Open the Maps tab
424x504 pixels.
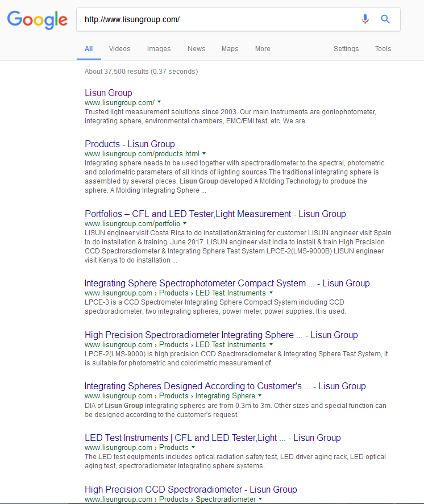coord(230,49)
